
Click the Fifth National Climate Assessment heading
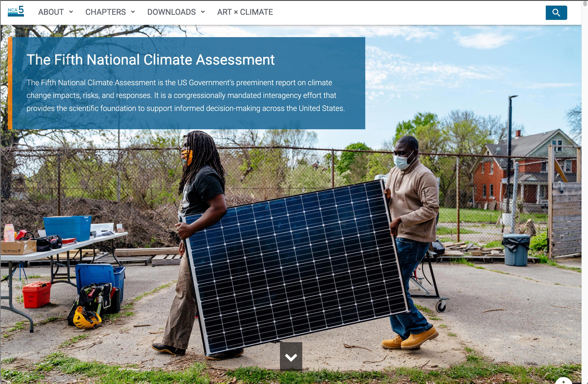pos(150,59)
